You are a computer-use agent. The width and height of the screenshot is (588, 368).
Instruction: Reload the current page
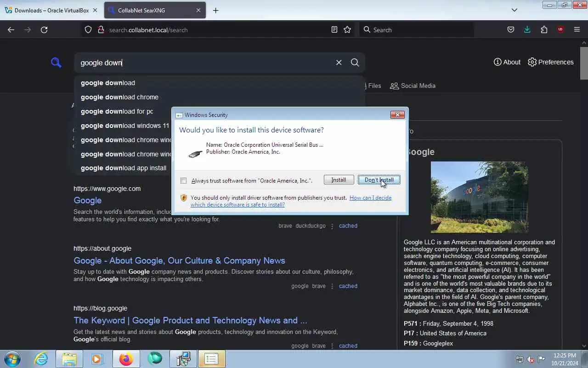click(x=44, y=29)
